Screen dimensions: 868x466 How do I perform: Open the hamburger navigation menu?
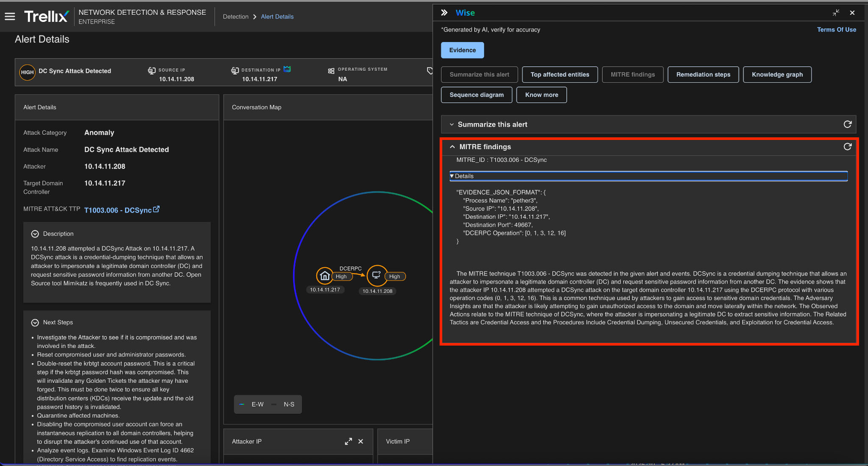10,17
